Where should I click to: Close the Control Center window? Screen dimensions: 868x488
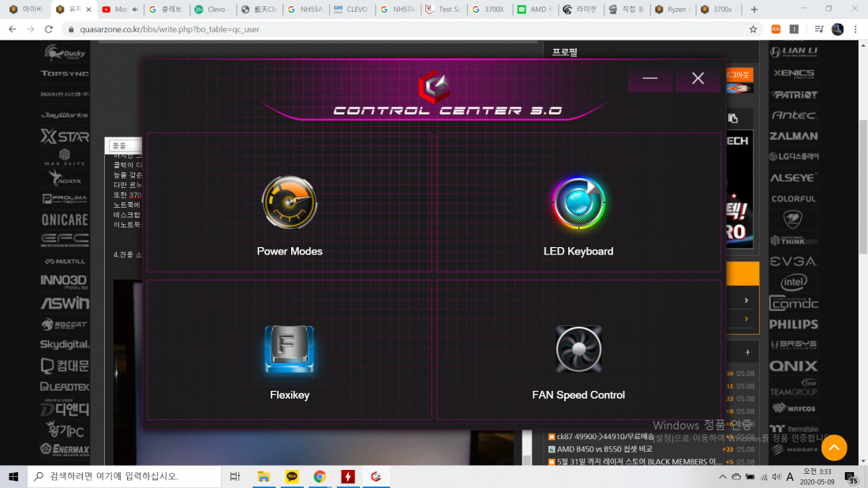[x=698, y=78]
